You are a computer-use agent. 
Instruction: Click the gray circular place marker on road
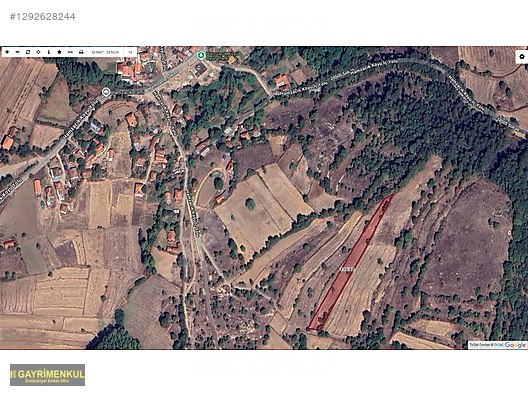[x=106, y=92]
